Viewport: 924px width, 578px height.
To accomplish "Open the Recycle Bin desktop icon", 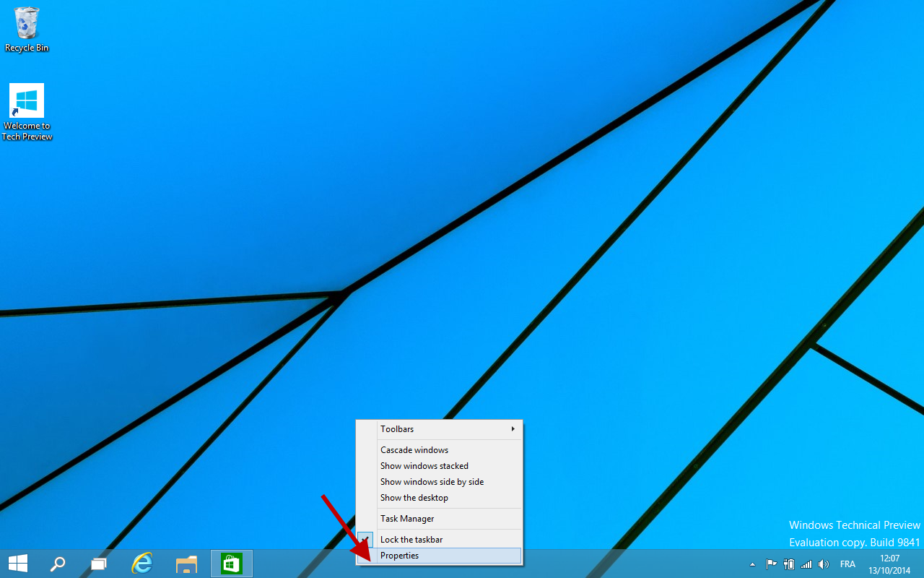I will 27,30.
